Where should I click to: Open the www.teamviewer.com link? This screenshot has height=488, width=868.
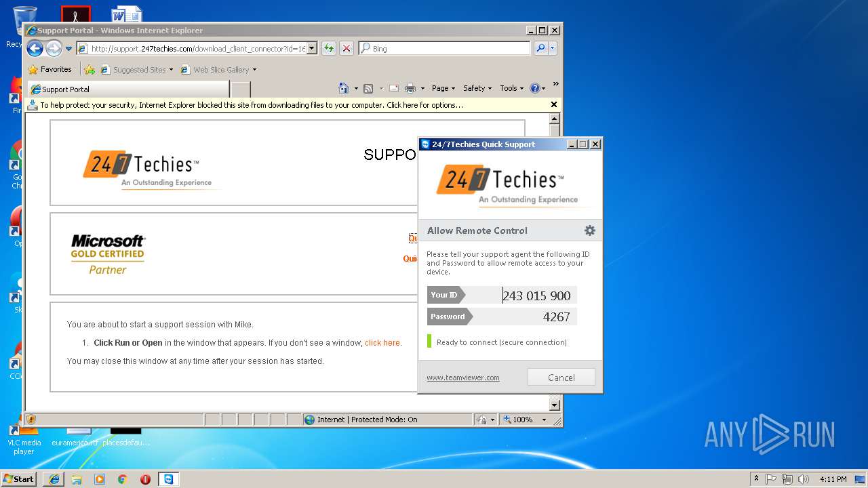coord(463,378)
